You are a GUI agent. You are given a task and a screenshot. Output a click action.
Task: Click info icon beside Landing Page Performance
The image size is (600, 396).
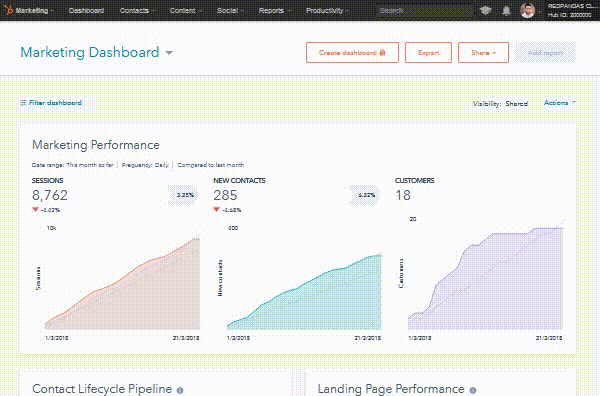point(473,390)
